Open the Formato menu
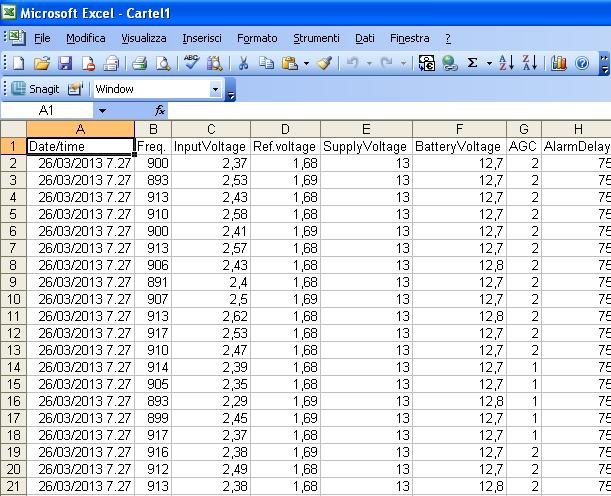This screenshot has width=611, height=496. [257, 38]
